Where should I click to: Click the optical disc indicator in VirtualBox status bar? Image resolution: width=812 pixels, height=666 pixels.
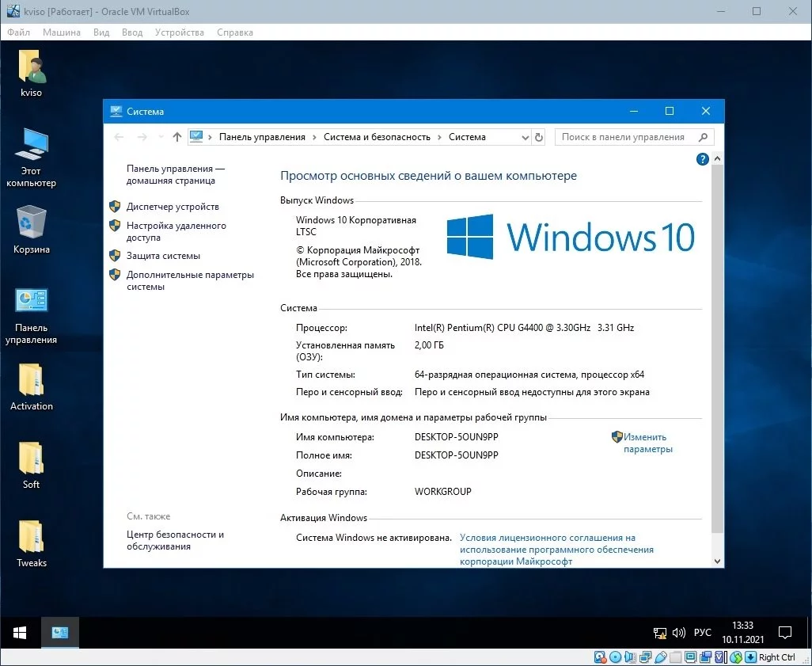coord(615,657)
